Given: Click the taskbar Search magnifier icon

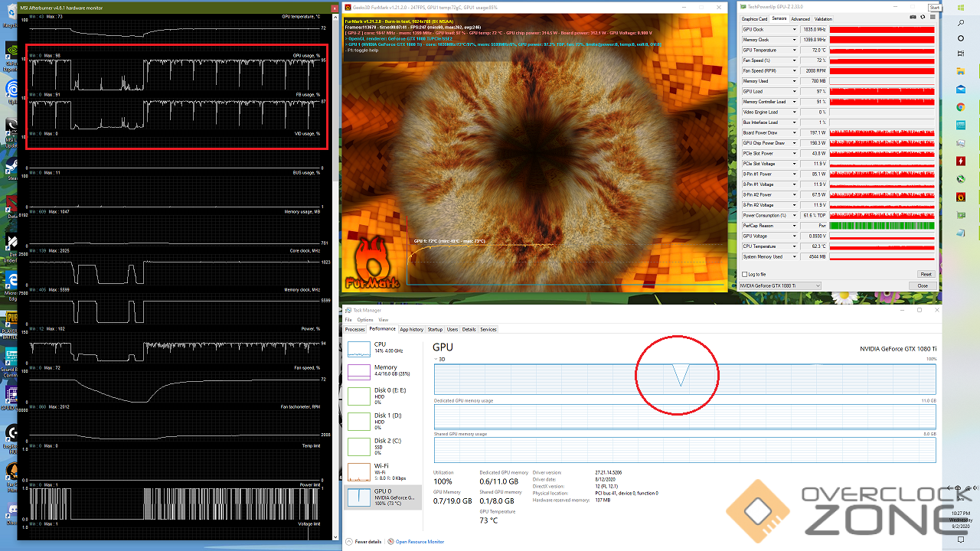Looking at the screenshot, I should 961,21.
